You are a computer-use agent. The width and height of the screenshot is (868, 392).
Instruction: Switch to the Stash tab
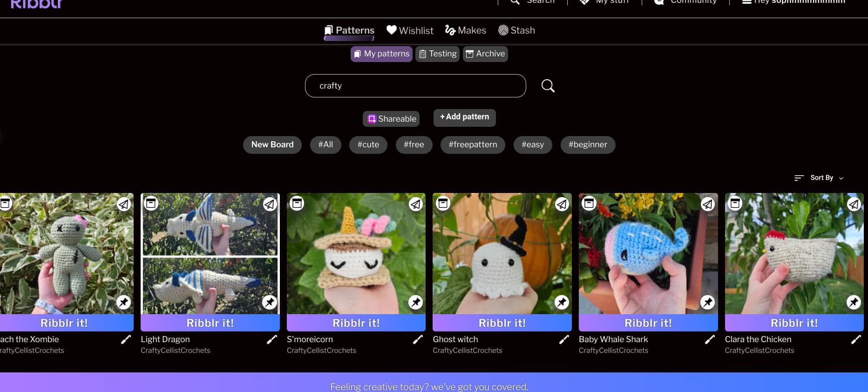click(x=516, y=31)
